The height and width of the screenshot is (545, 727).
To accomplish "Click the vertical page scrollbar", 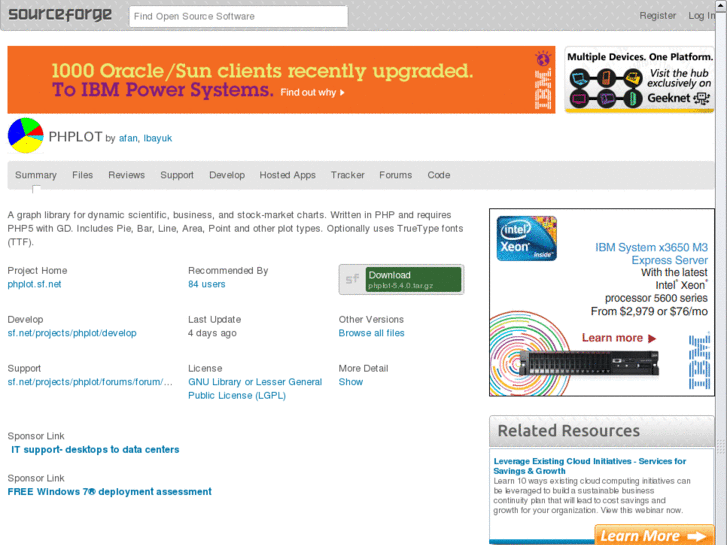I will point(721,272).
